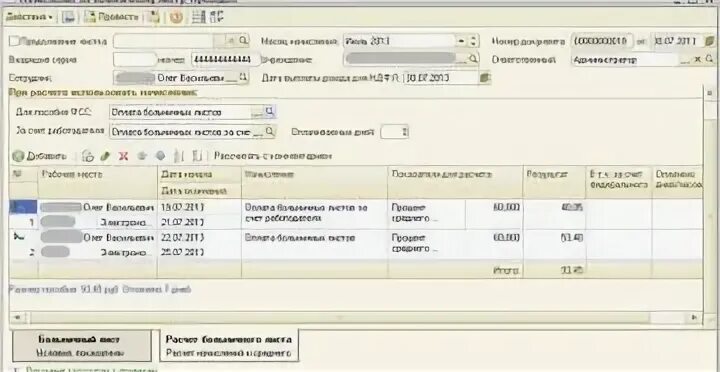Switch to the Больничный лист tab
This screenshot has height=372, width=720.
tap(81, 345)
